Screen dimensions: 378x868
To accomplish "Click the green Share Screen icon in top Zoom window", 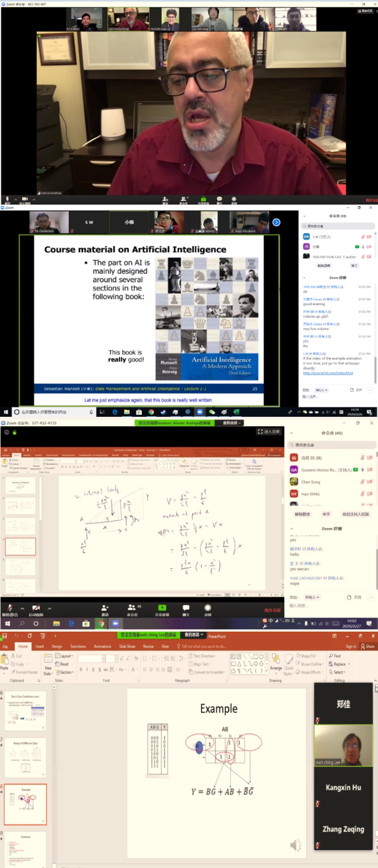I will pos(203,199).
